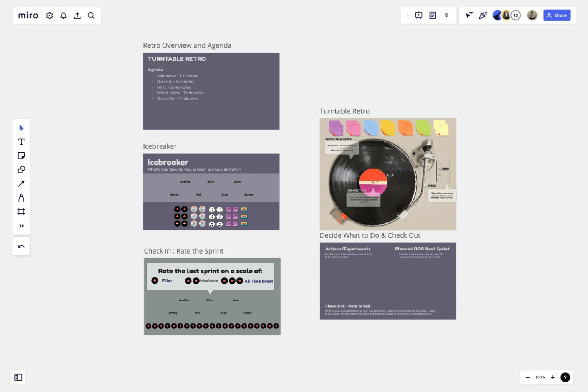This screenshot has width=588, height=392.
Task: Select the Retro Overview and Agenda frame title
Action: click(187, 45)
